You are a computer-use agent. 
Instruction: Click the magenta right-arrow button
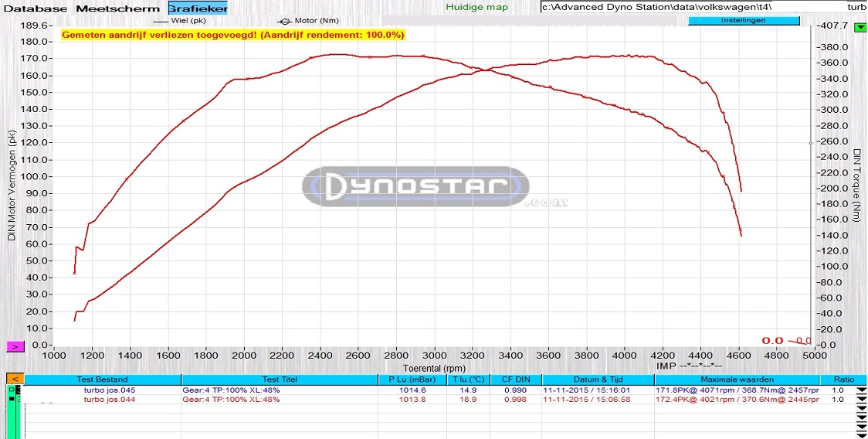pos(17,347)
